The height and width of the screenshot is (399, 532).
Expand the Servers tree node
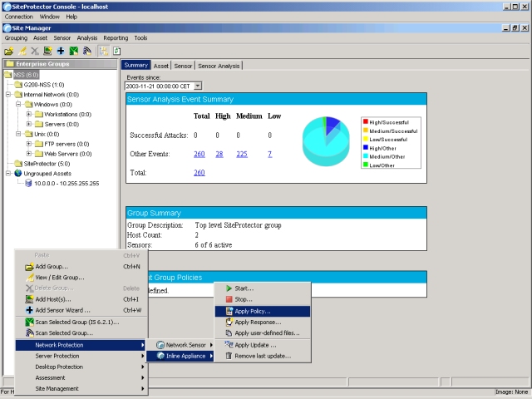[29, 124]
